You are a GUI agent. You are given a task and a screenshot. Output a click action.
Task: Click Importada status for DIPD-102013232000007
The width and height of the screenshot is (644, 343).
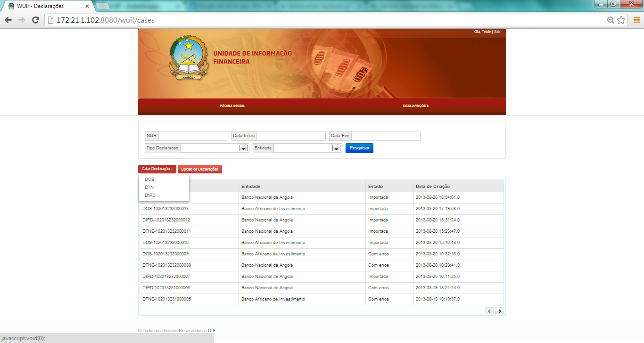378,277
